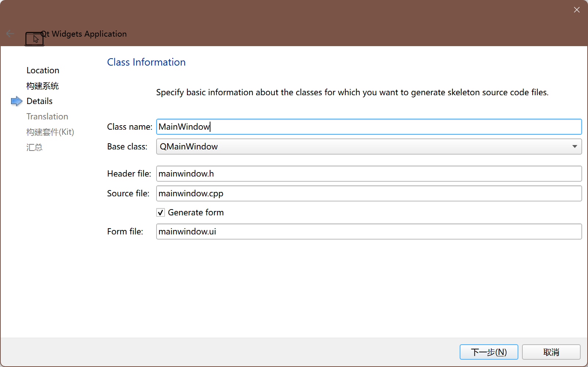Focus the Header file input field
588x367 pixels.
369,174
